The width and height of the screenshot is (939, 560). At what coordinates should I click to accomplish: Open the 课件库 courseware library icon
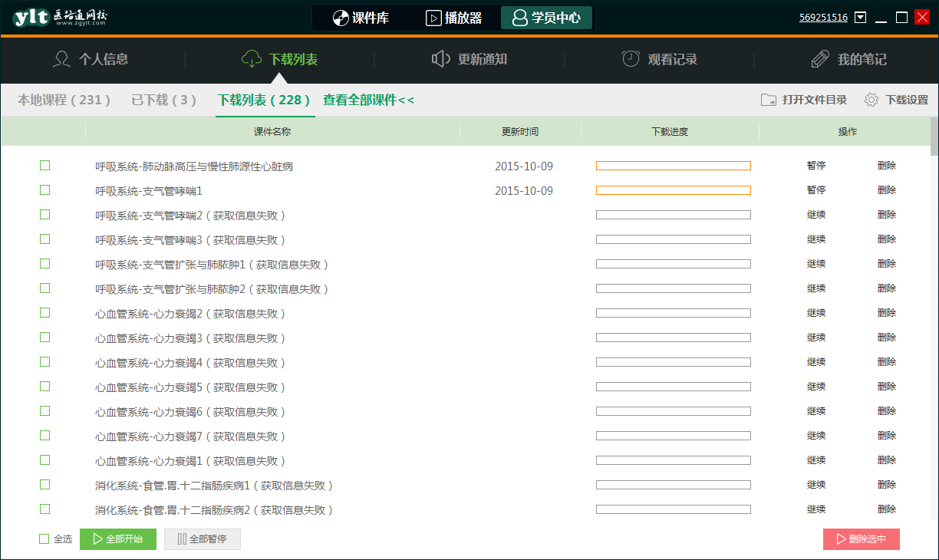341,18
